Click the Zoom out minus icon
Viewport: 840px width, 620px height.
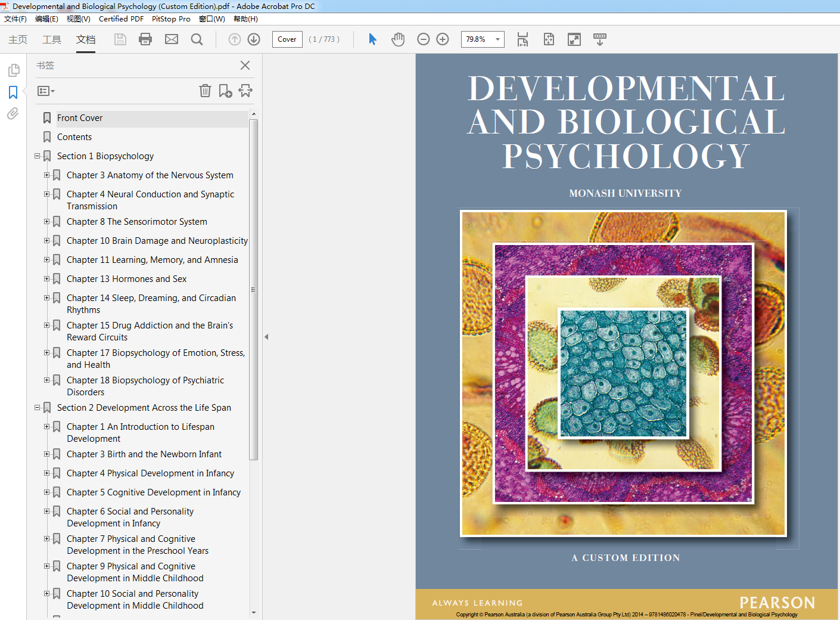coord(424,39)
